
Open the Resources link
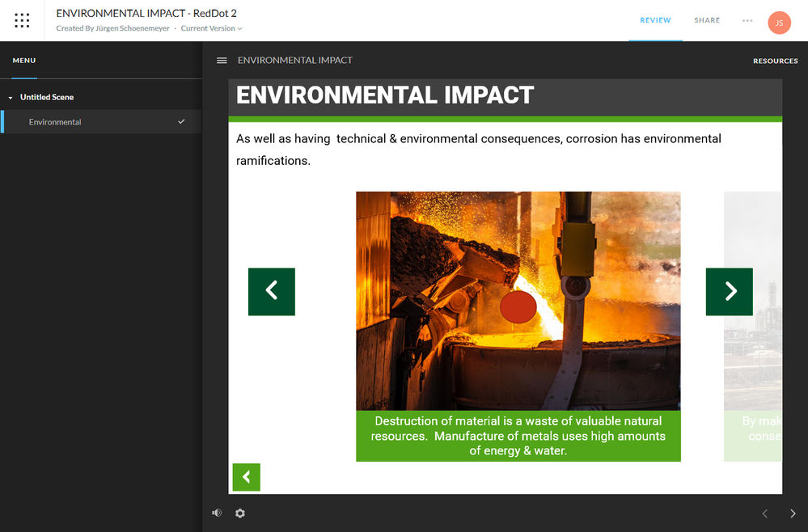point(775,61)
